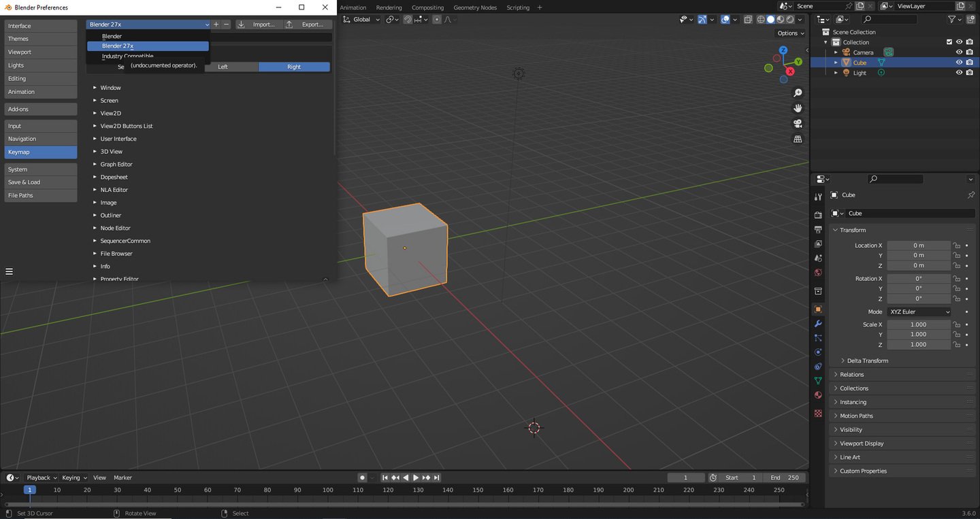Open the Render properties tab
Image resolution: width=980 pixels, height=519 pixels.
818,215
